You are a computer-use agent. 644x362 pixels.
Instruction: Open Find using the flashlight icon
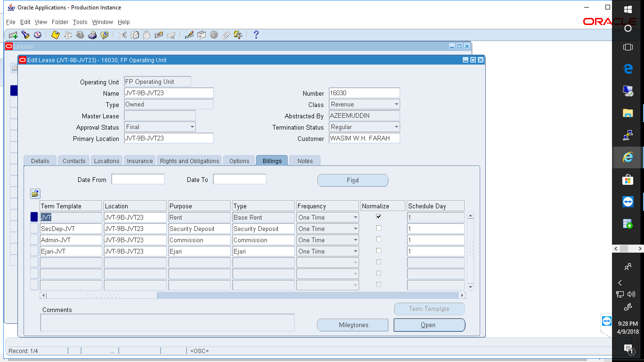point(25,35)
